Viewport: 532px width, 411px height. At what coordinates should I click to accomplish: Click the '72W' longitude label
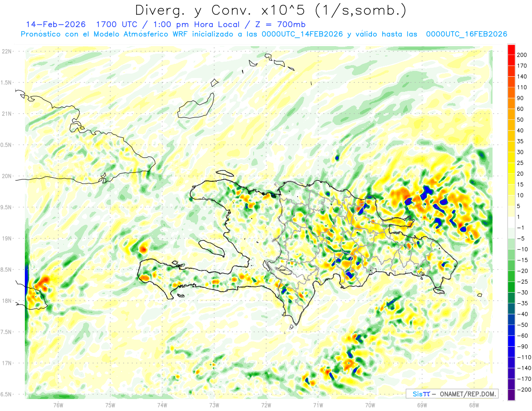pyautogui.click(x=266, y=404)
